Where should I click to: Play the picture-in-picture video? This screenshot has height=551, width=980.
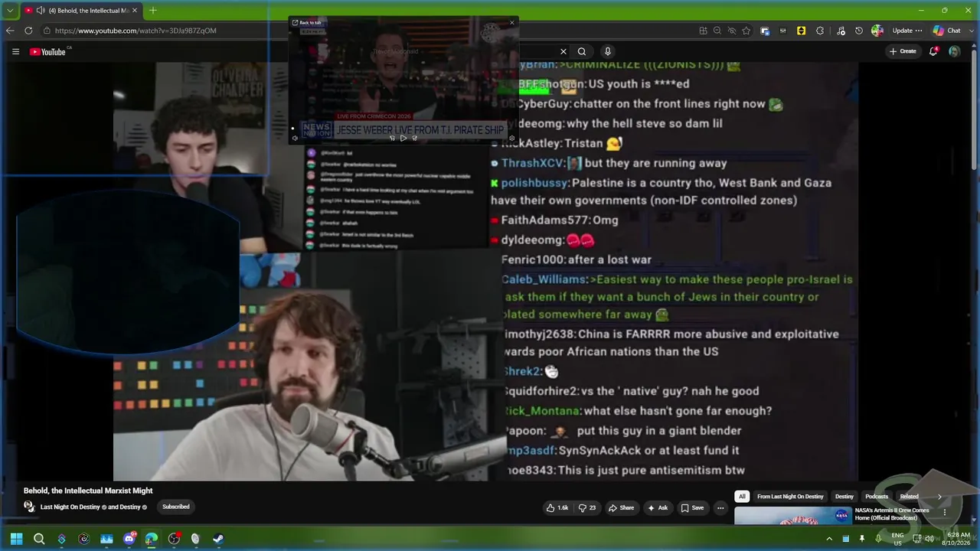pos(403,138)
